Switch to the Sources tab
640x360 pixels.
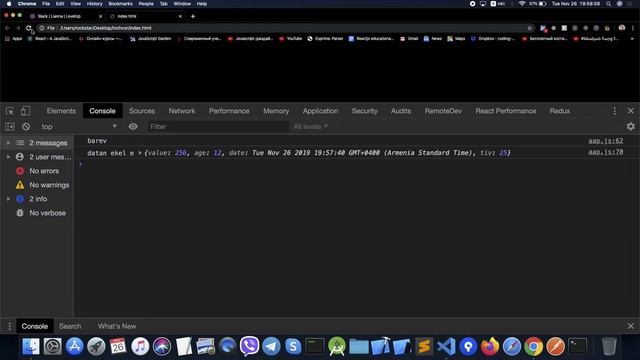click(x=142, y=111)
